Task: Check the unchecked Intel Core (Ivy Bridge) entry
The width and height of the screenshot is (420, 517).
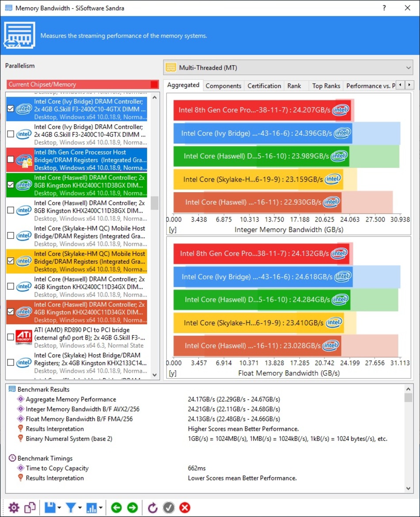Action: 11,134
